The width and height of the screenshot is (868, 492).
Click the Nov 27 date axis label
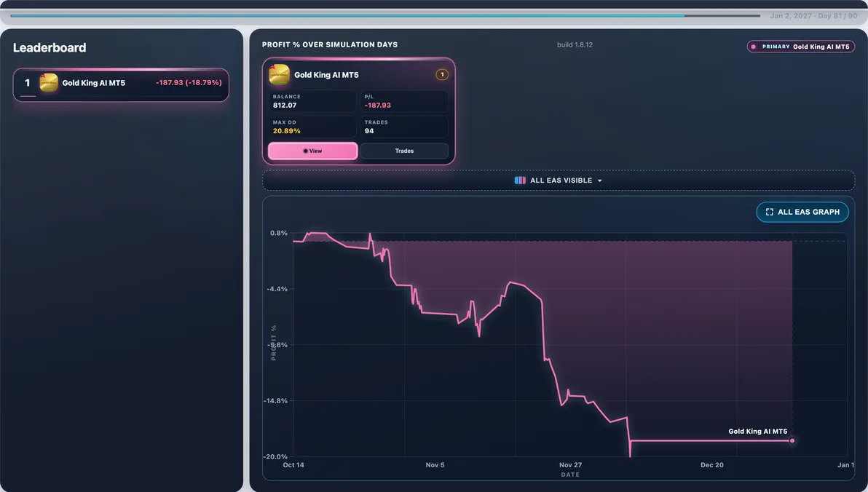pos(570,465)
